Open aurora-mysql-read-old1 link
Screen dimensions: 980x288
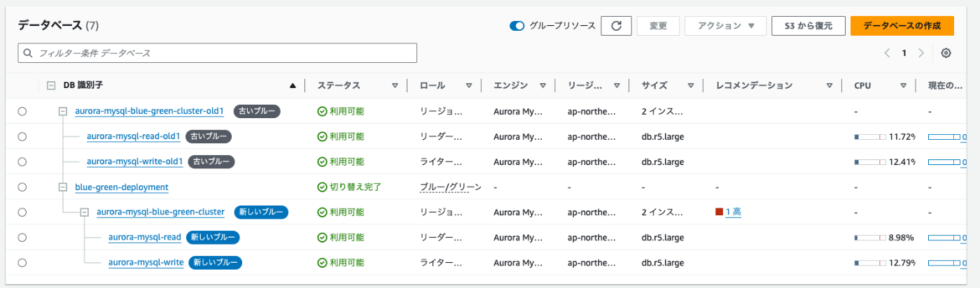133,136
